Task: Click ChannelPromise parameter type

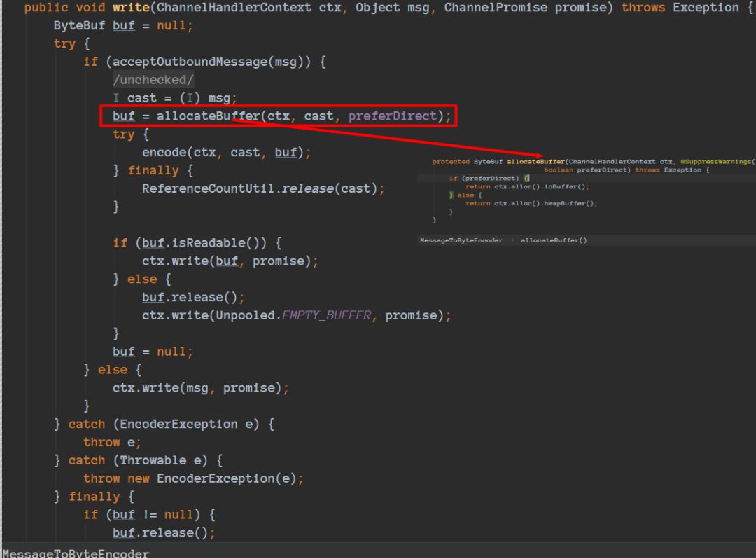Action: coord(496,8)
